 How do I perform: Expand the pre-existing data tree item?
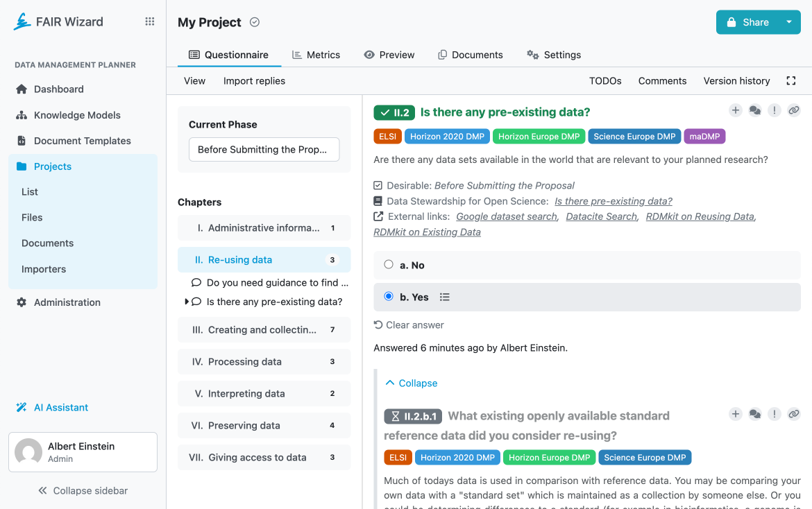pyautogui.click(x=187, y=302)
